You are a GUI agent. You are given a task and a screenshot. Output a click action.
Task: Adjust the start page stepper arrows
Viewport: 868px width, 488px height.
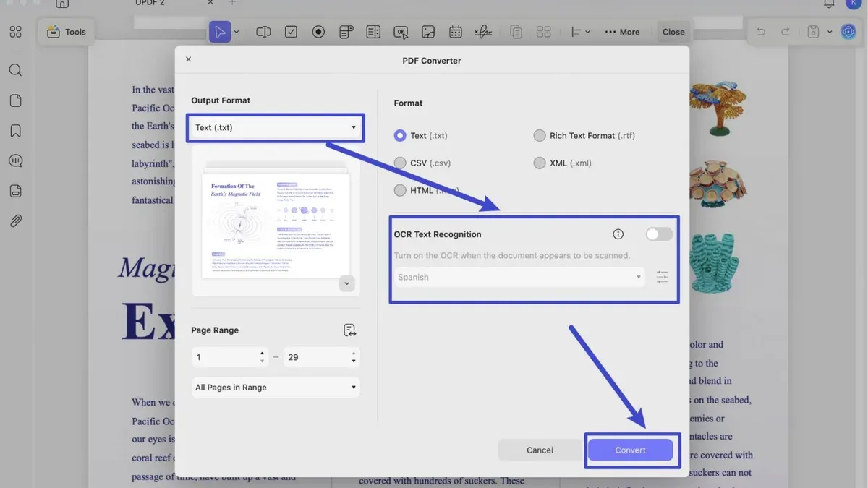(262, 357)
